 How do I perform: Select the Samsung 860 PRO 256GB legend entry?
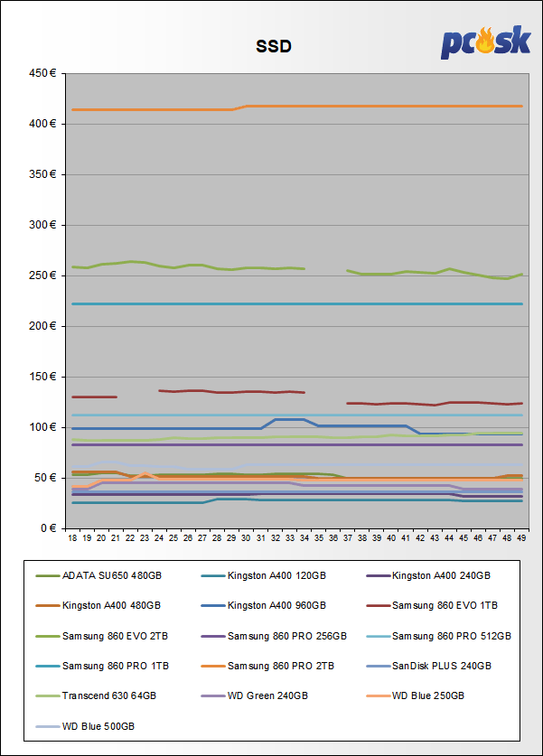pyautogui.click(x=274, y=637)
